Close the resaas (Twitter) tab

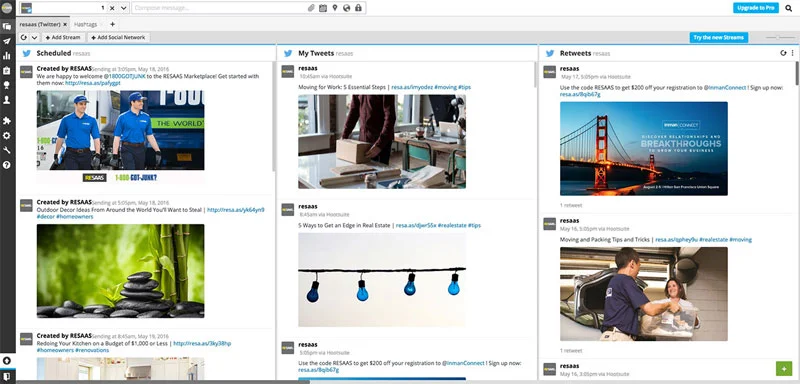(x=65, y=24)
